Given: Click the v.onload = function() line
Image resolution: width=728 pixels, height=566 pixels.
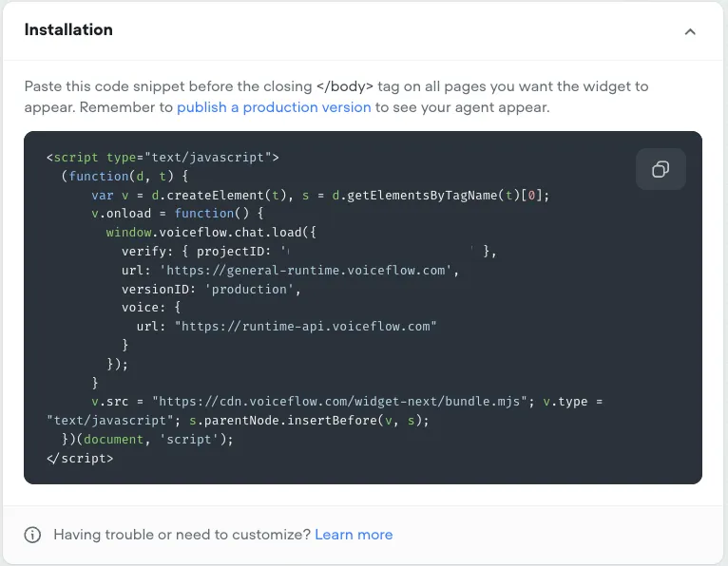Looking at the screenshot, I should coord(178,214).
